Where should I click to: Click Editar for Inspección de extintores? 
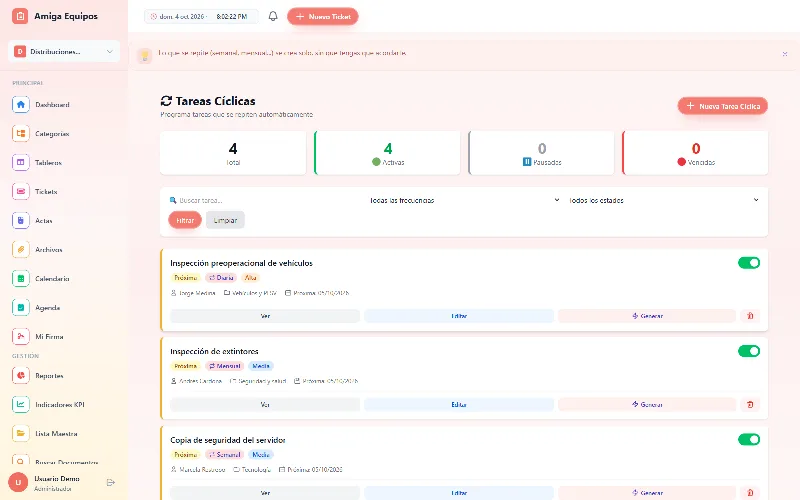(459, 405)
